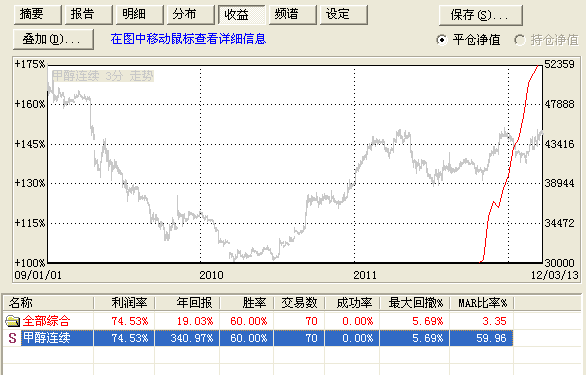Click the MAR比率% column header

pos(482,302)
